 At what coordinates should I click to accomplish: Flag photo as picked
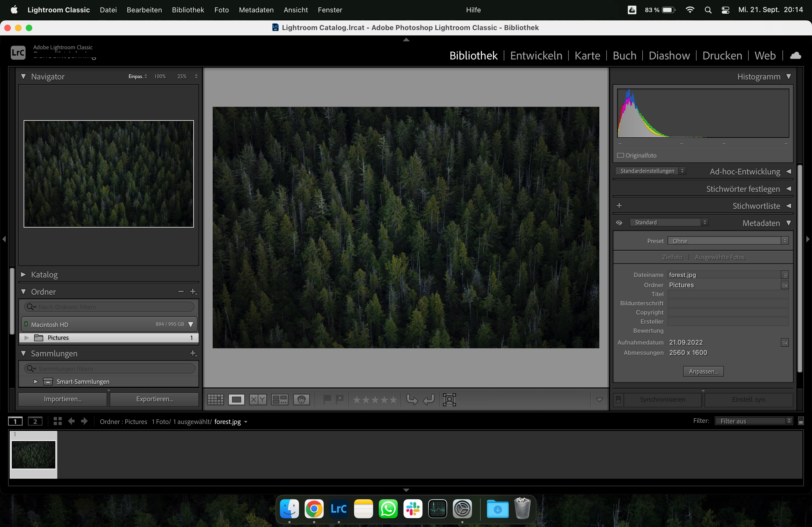click(327, 399)
